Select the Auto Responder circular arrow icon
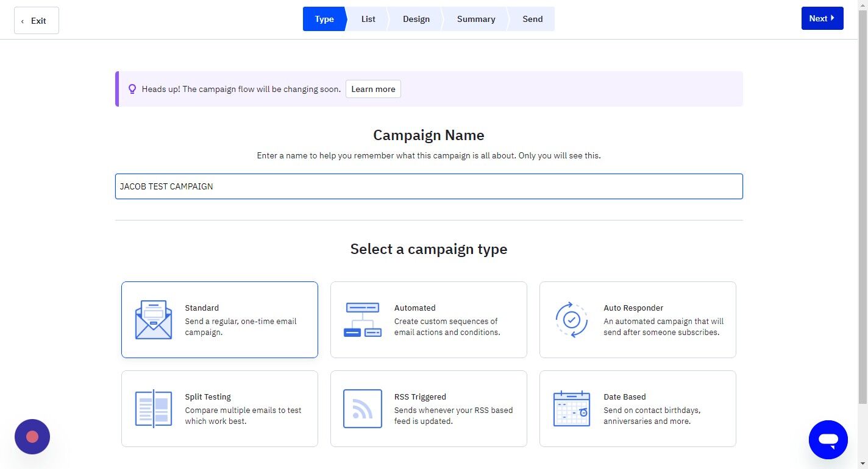This screenshot has height=469, width=868. click(571, 319)
